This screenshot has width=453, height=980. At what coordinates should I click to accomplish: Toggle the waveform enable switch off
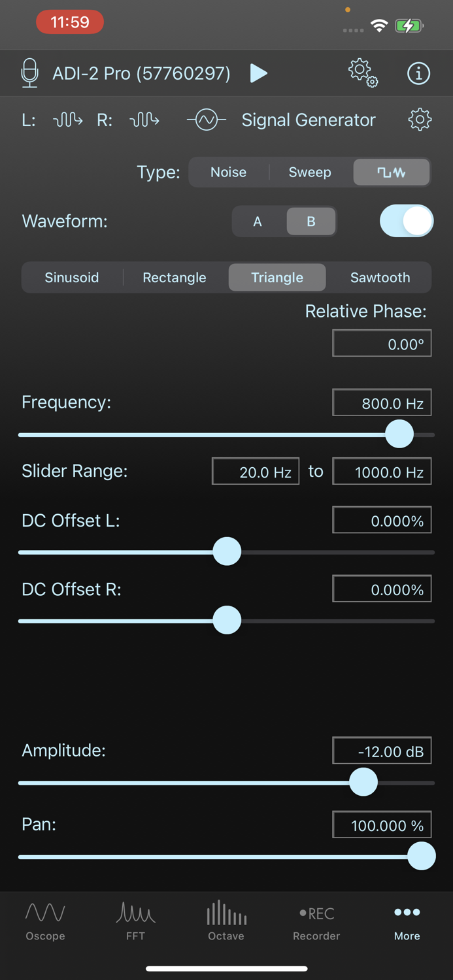[x=407, y=221]
